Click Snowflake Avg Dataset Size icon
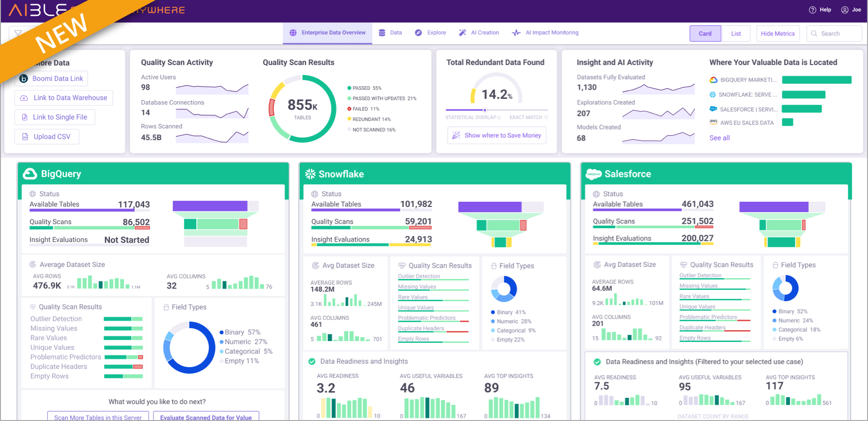868x421 pixels. point(316,266)
